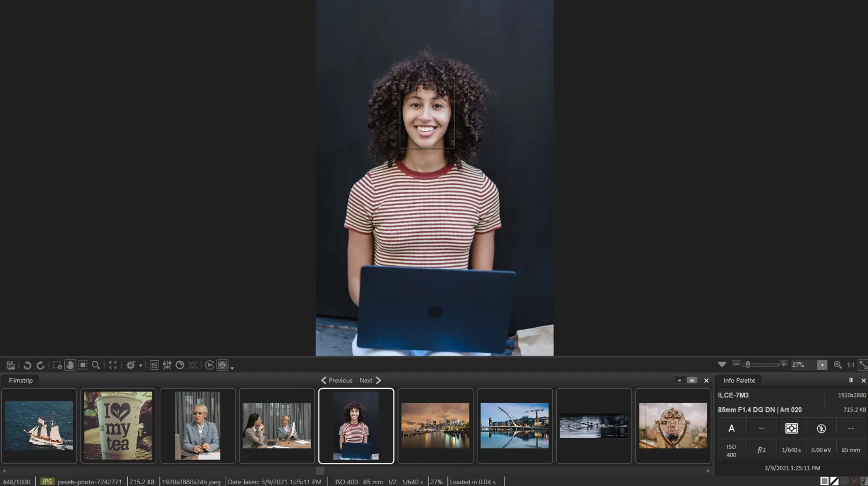Switch to small filmstrip thumbnail size

(x=679, y=381)
